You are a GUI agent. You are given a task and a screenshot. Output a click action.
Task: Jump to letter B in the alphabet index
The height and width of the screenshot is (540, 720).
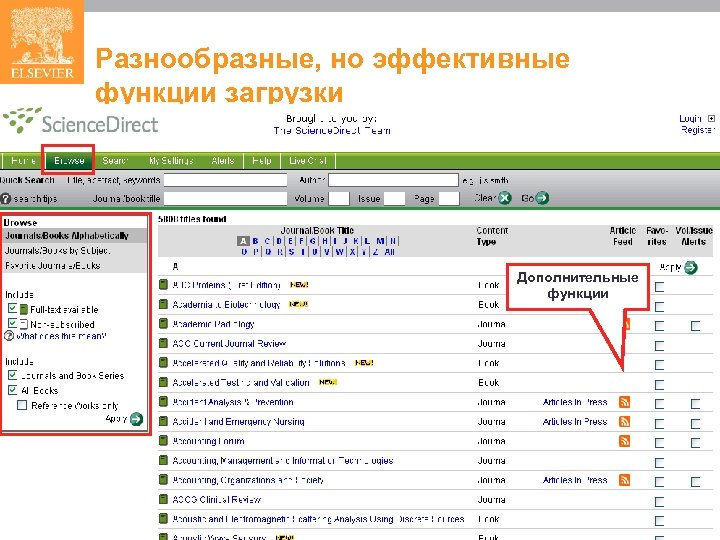pos(255,241)
